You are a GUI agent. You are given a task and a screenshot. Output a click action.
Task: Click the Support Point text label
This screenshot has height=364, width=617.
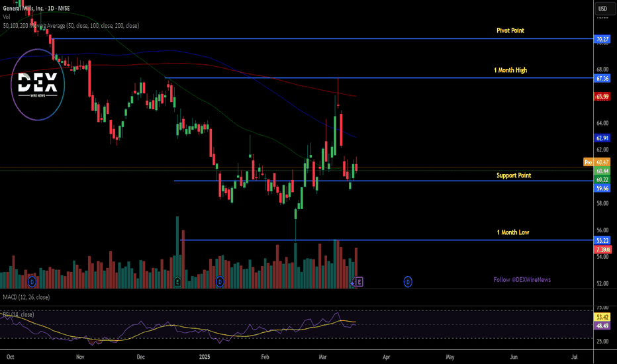pos(514,175)
